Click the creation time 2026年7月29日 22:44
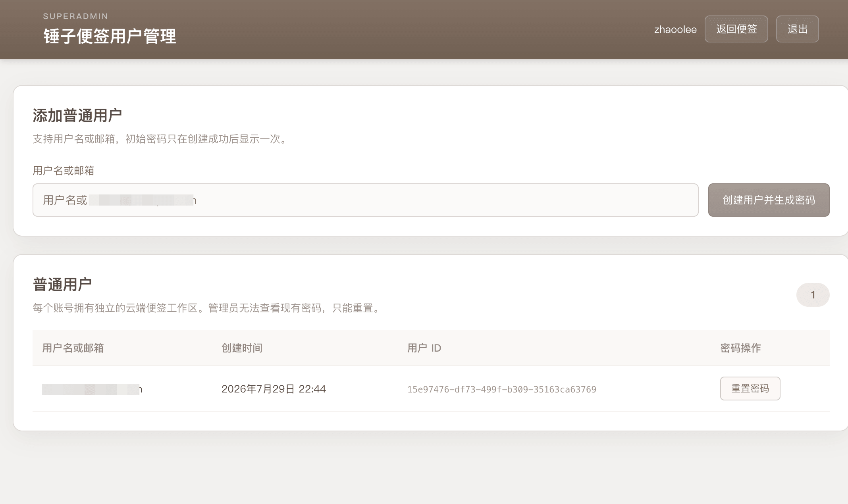Image resolution: width=848 pixels, height=504 pixels. [274, 389]
